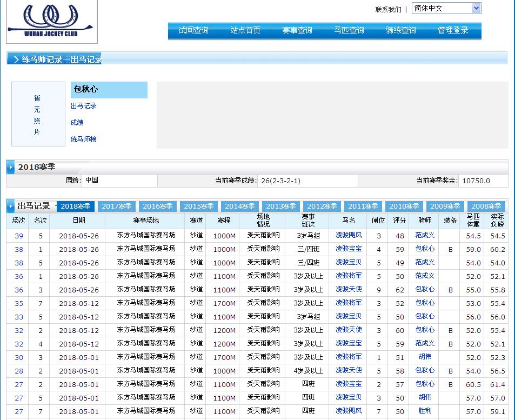Click the Wuhan Jockey Club logo
515x420 pixels.
click(x=51, y=21)
